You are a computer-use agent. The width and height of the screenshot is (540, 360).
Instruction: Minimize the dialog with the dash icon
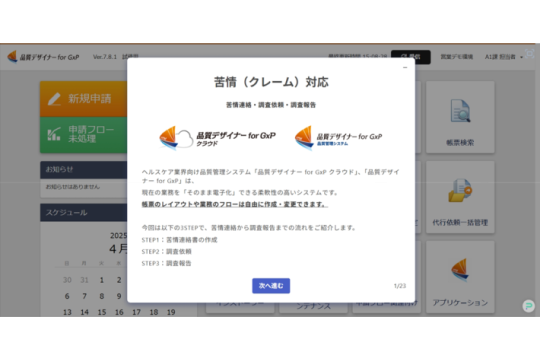pyautogui.click(x=405, y=68)
